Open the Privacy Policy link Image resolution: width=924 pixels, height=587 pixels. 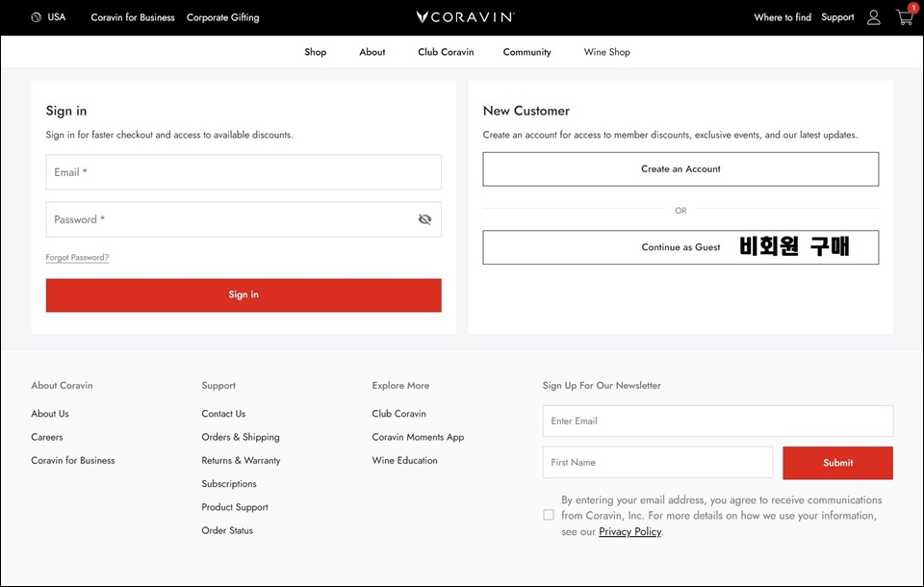pos(629,531)
